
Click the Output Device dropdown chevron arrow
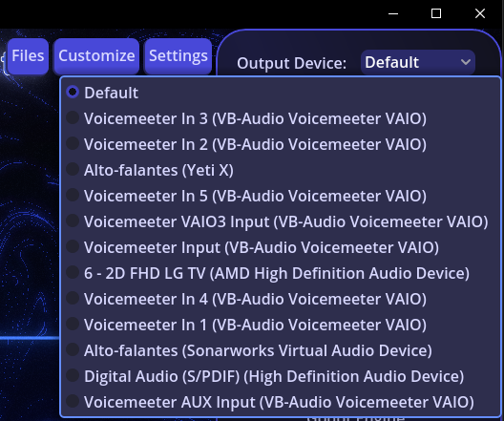[466, 62]
